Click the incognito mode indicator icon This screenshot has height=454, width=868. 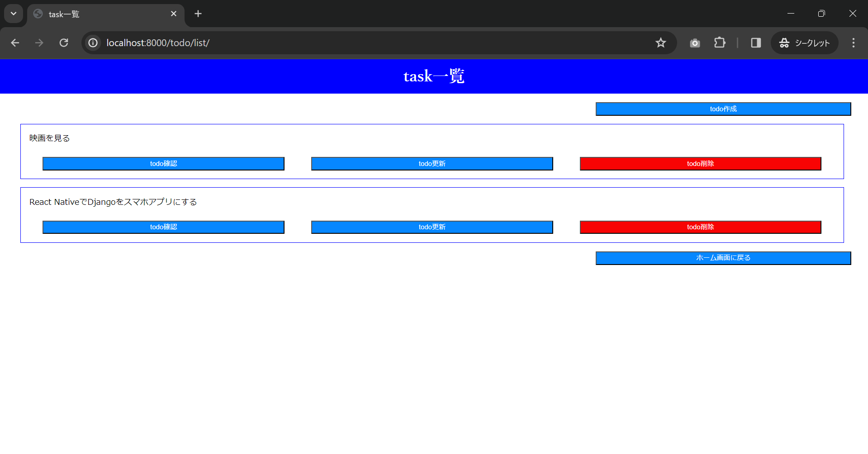(785, 43)
